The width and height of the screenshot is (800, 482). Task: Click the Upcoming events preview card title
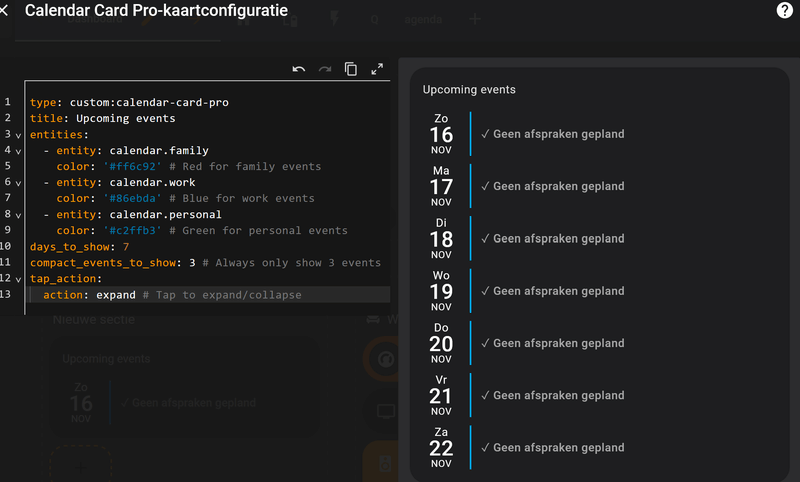pyautogui.click(x=469, y=89)
